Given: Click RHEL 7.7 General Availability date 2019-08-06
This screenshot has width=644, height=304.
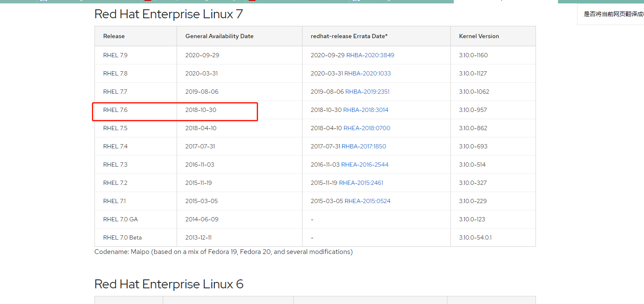Looking at the screenshot, I should pyautogui.click(x=202, y=92).
